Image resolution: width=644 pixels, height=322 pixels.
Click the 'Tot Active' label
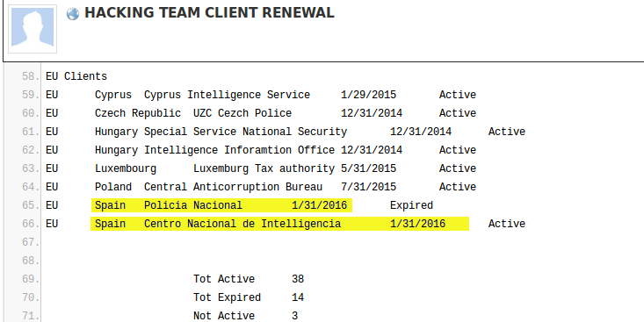pos(224,279)
